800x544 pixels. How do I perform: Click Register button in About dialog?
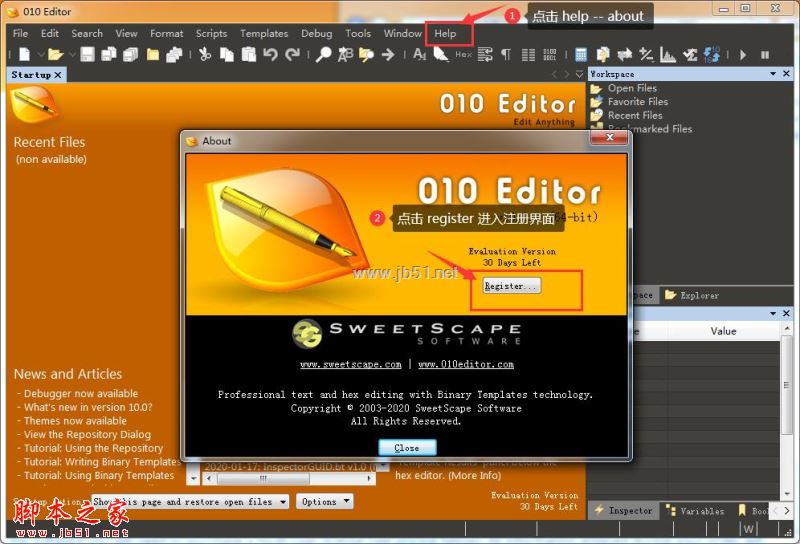[511, 286]
